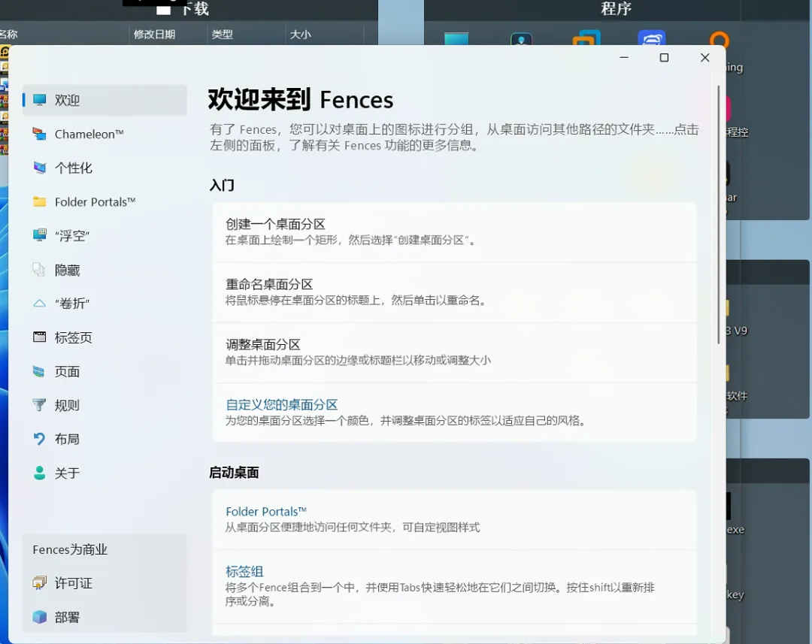Click the 个性化 sidebar icon
Screen dimensions: 812x644
pyautogui.click(x=39, y=168)
